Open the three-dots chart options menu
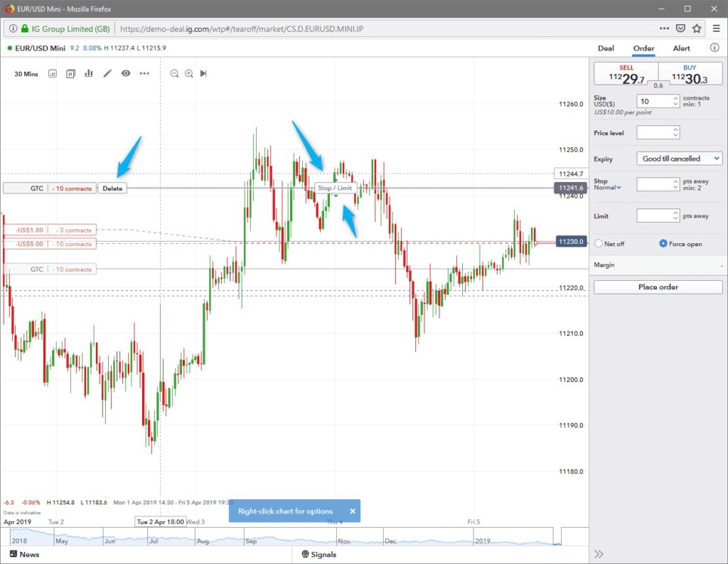 click(144, 73)
